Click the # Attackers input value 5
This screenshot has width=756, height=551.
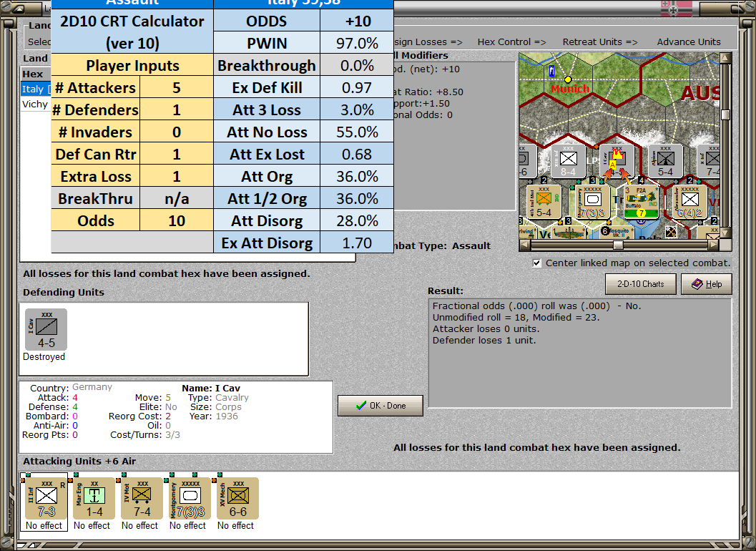pyautogui.click(x=177, y=88)
